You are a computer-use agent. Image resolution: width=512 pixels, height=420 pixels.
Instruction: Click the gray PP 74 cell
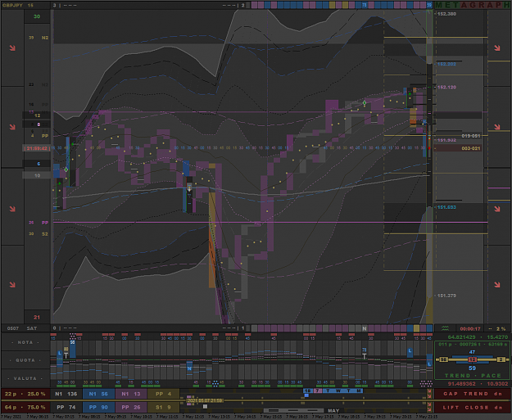coord(66,407)
